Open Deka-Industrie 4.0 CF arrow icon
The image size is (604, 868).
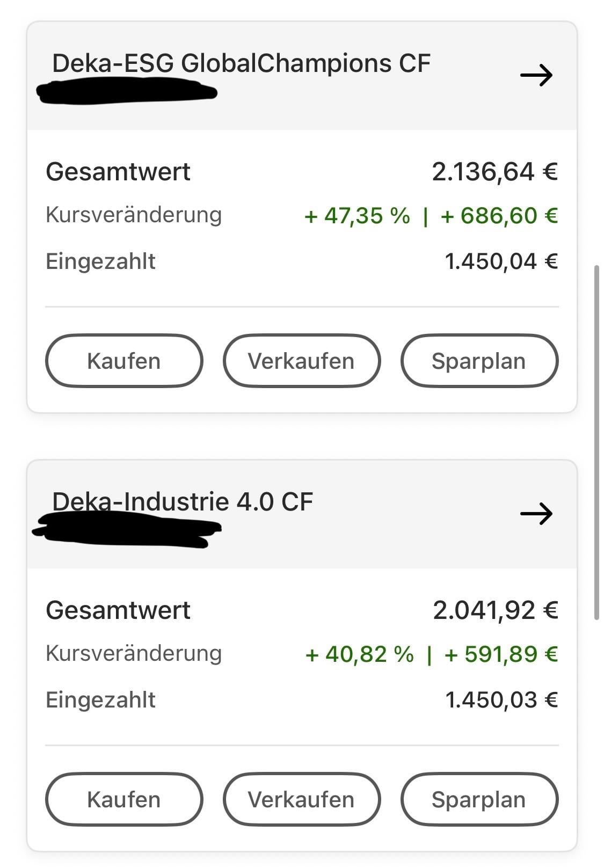coord(536,514)
